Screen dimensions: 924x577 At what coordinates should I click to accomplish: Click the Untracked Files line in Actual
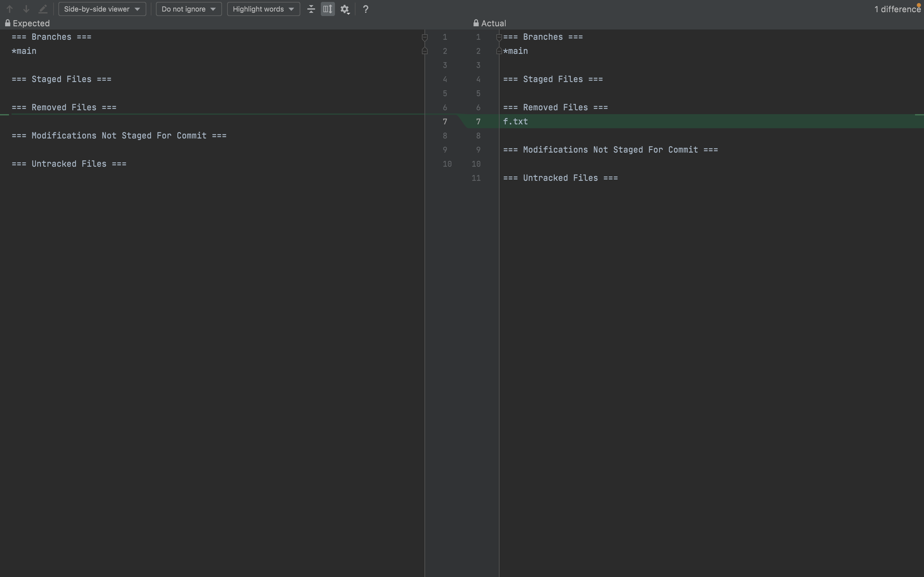560,178
